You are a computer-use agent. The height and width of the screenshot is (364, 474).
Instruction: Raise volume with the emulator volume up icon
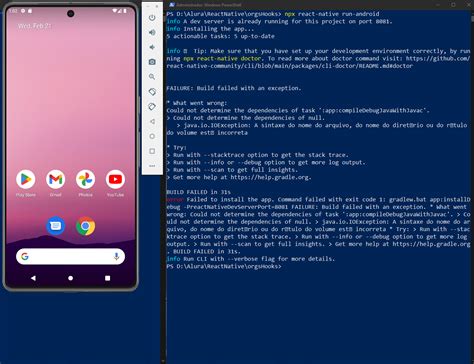(x=152, y=32)
